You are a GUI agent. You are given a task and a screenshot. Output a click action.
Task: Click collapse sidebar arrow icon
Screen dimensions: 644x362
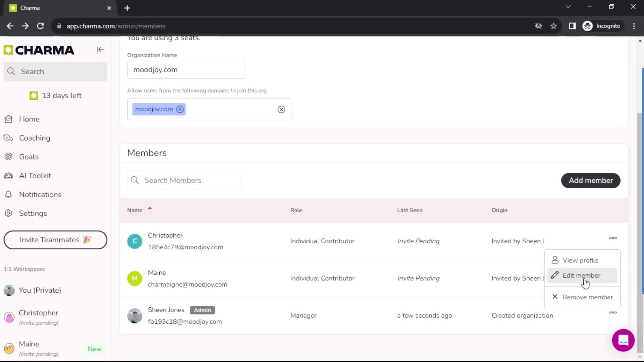click(x=100, y=50)
